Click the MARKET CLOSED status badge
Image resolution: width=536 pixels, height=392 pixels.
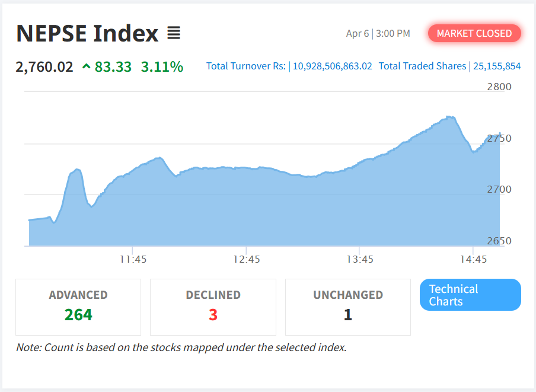(x=474, y=33)
